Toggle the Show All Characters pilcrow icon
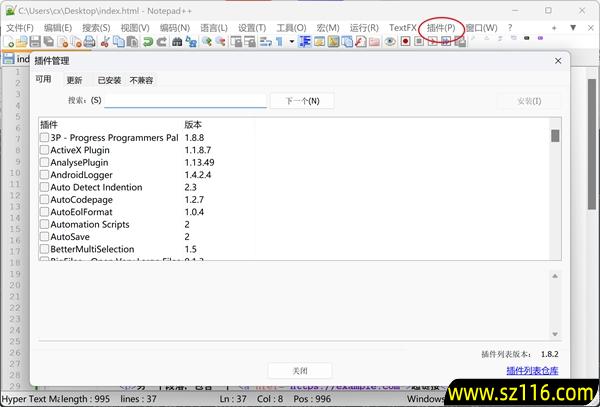This screenshot has width=600, height=407. [x=279, y=41]
